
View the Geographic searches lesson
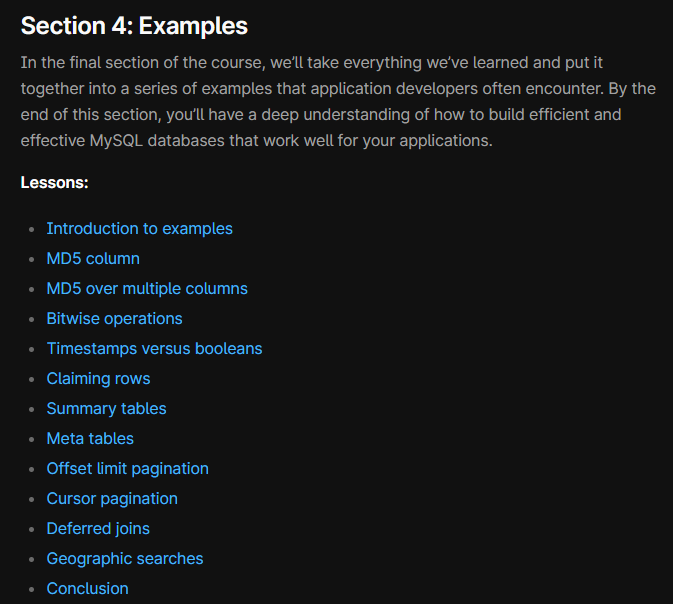tap(125, 559)
